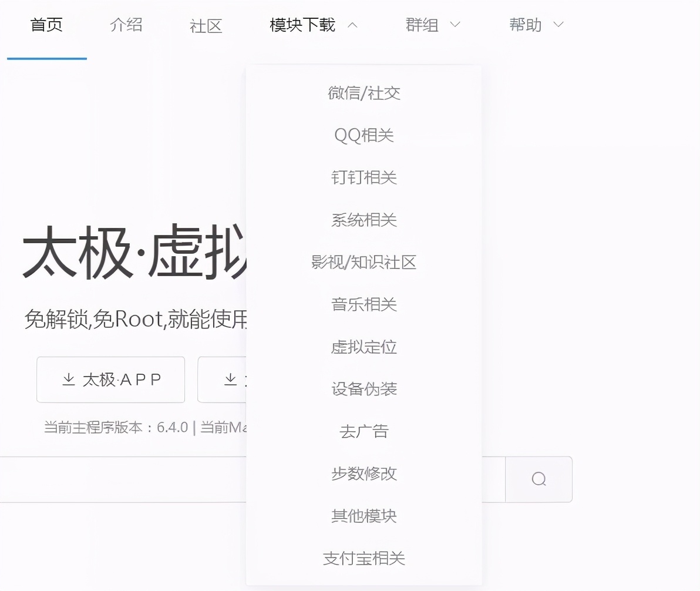Visit the 社区 section

[205, 25]
